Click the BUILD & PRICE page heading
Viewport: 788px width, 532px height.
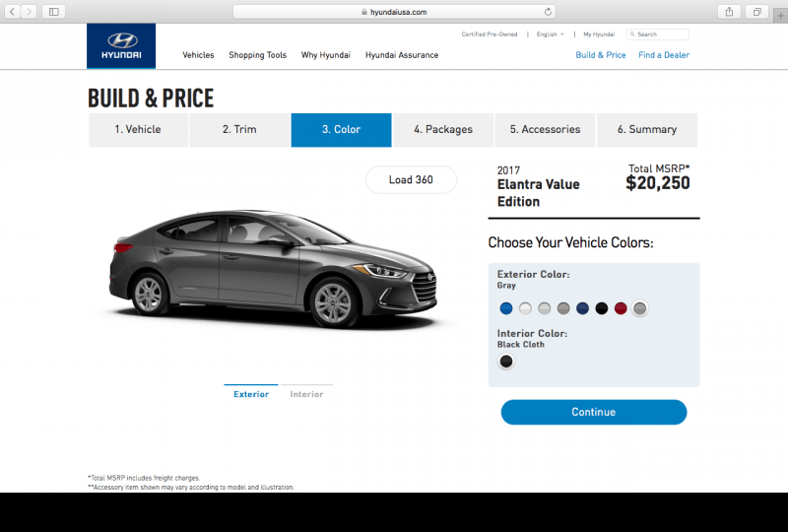(151, 99)
